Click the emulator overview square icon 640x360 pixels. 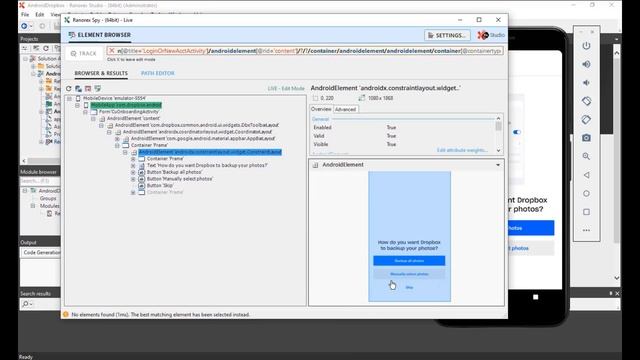coord(586,212)
